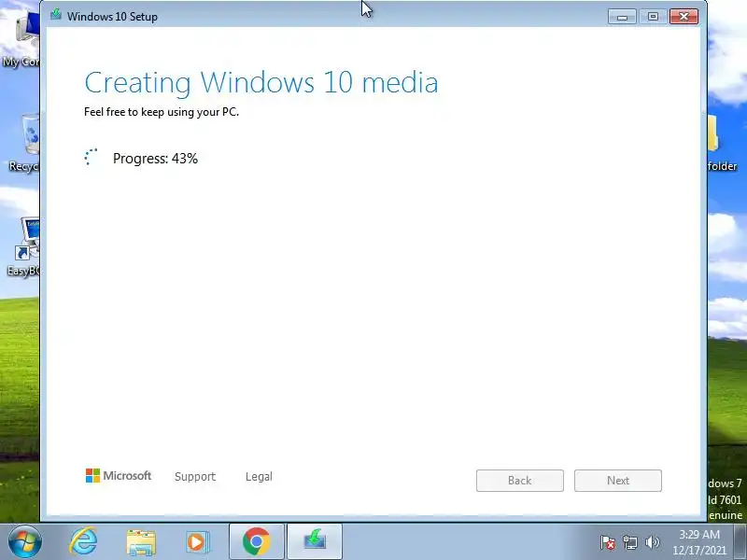The image size is (747, 560).
Task: Click the Creating Windows 10 media heading
Action: 261,82
